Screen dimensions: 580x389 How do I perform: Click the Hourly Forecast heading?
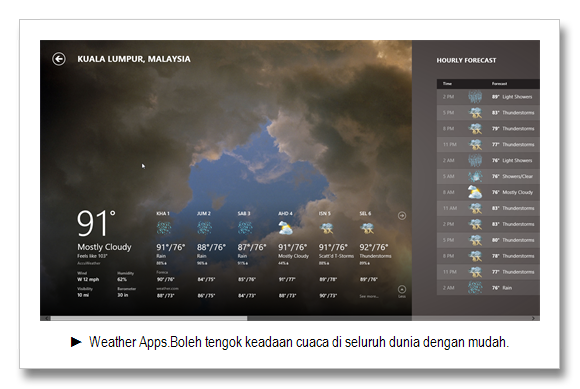tap(466, 60)
